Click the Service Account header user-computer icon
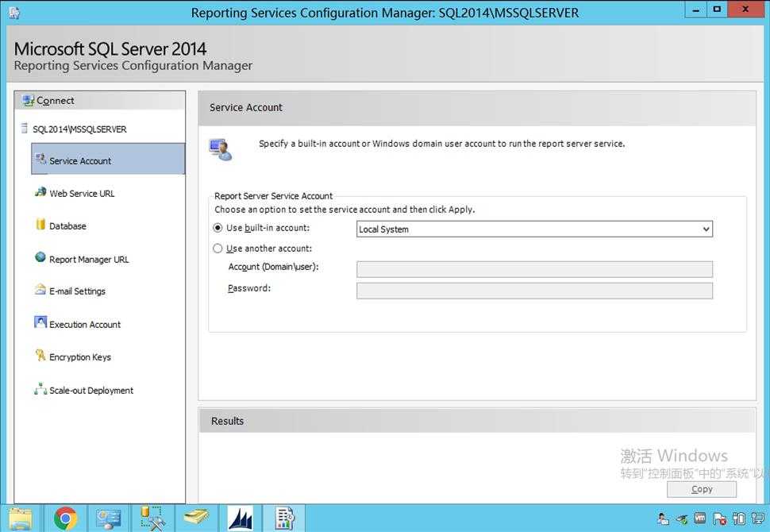The height and width of the screenshot is (532, 770). pos(221,150)
